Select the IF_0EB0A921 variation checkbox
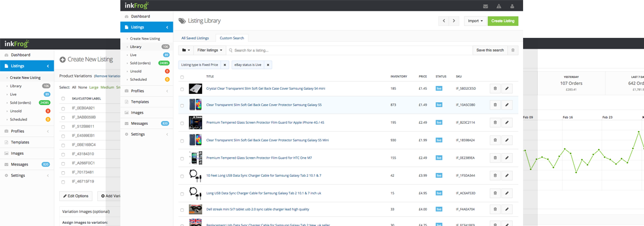The width and height of the screenshot is (644, 226). (x=62, y=108)
